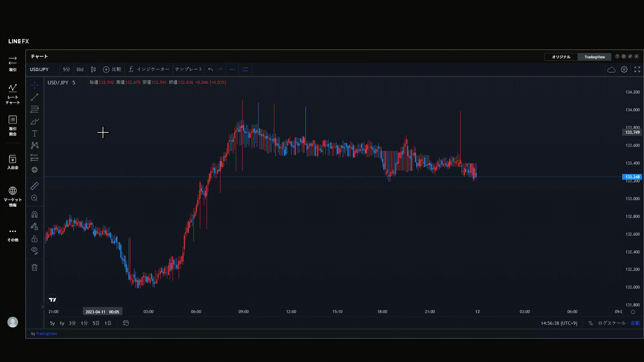Switch to the オリジナル chart tab
This screenshot has width=644, height=362.
tap(561, 57)
